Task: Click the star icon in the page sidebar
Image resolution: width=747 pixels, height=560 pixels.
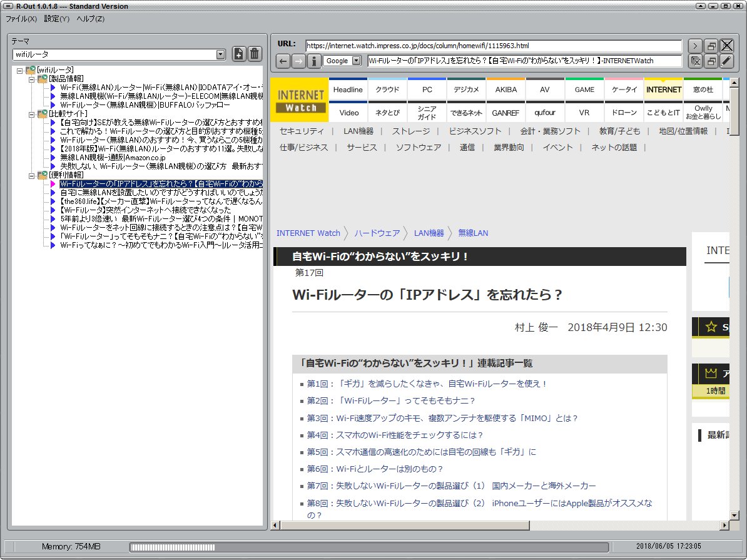Action: pyautogui.click(x=711, y=327)
